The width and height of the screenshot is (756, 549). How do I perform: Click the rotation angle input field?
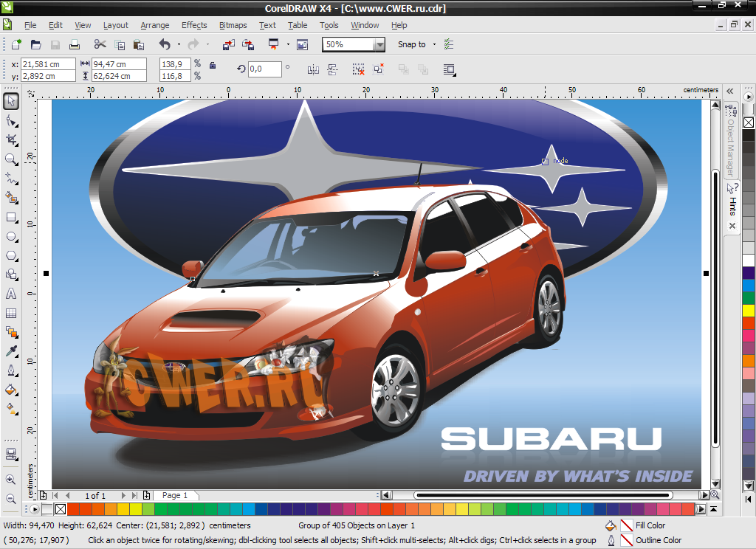coord(264,69)
